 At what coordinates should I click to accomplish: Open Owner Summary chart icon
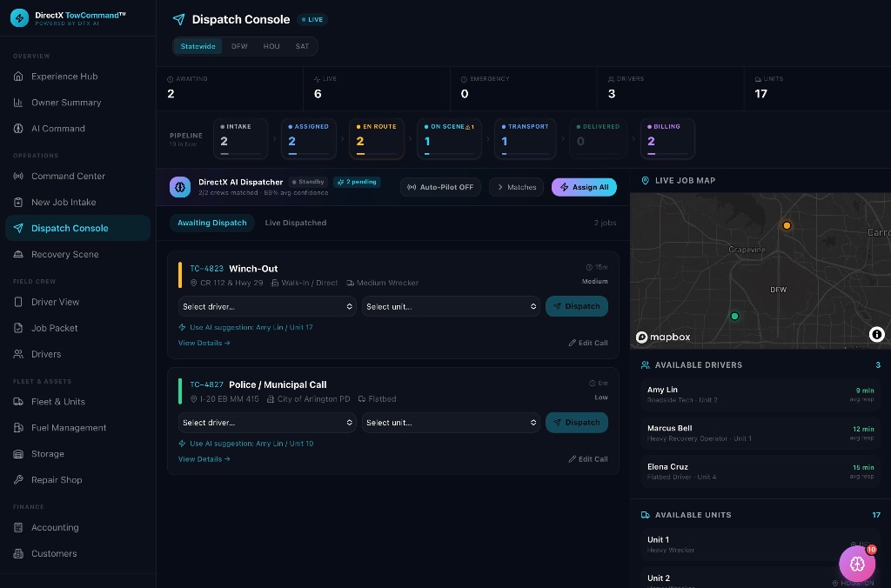pyautogui.click(x=18, y=103)
